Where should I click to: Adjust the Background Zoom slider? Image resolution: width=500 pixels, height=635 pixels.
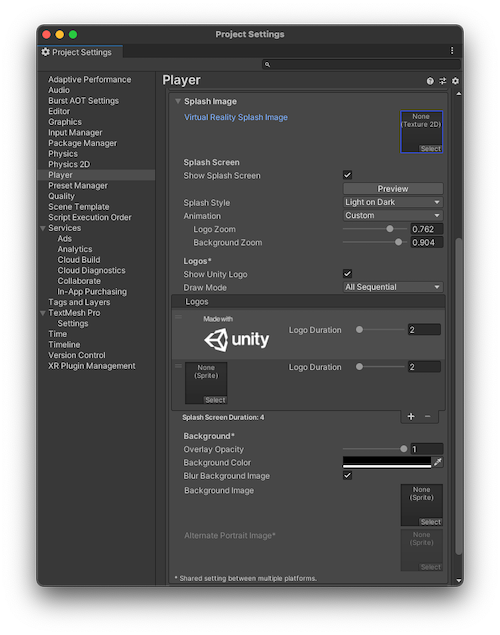(x=375, y=242)
